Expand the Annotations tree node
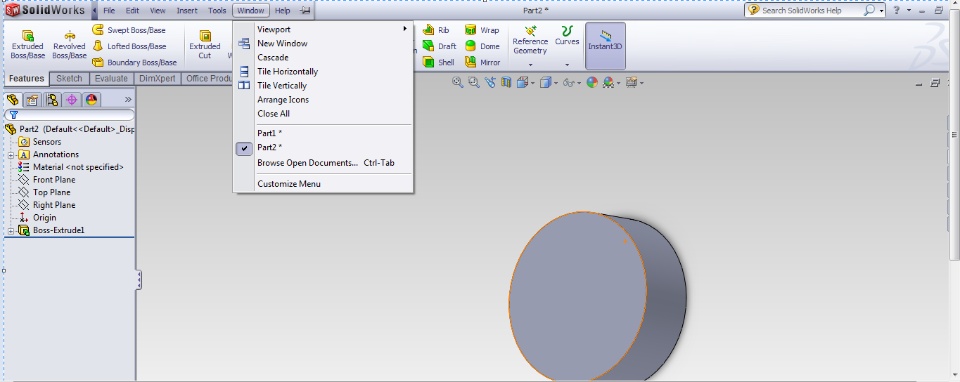 (10, 155)
